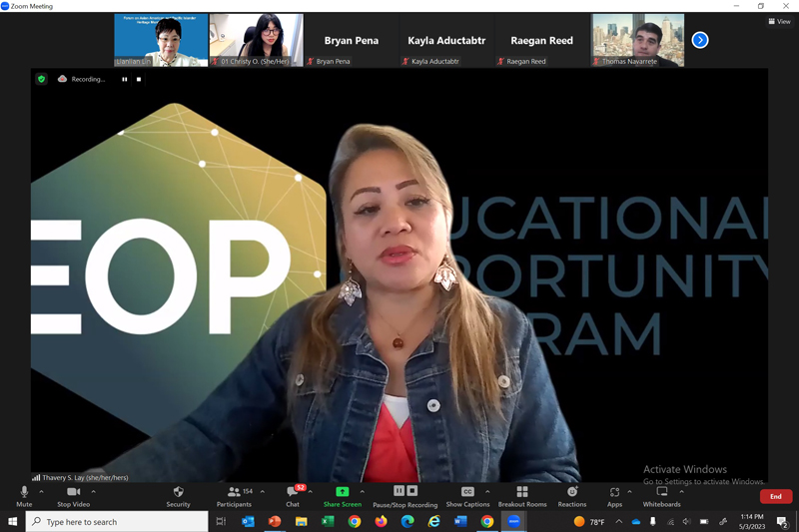Stop recording from bottom toolbar stop icon
This screenshot has height=532, width=799.
[x=412, y=490]
